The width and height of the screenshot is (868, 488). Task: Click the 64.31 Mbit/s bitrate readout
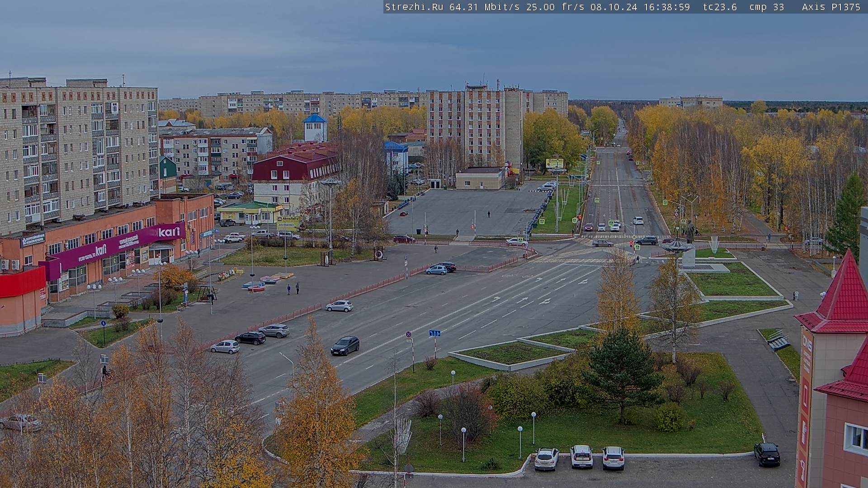click(484, 7)
